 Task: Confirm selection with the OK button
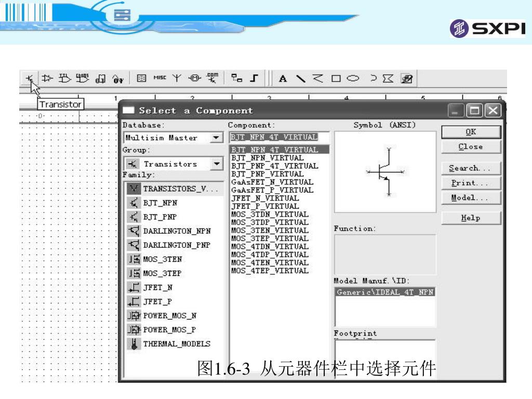pyautogui.click(x=471, y=132)
